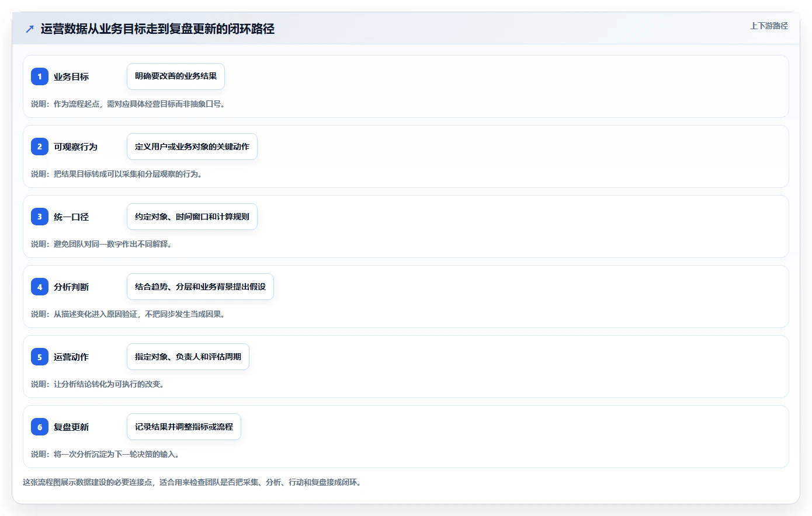
Task: Click the 运营动作 step heading
Action: pos(71,357)
